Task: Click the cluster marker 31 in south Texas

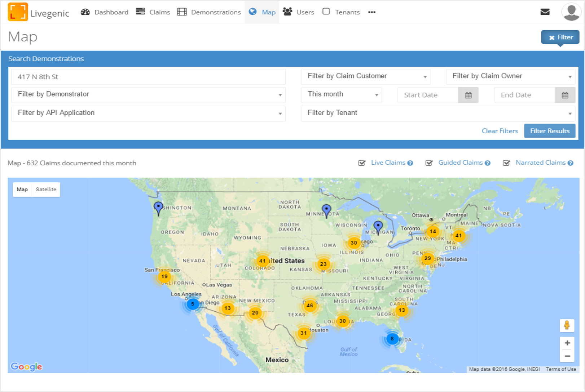Action: click(x=304, y=333)
